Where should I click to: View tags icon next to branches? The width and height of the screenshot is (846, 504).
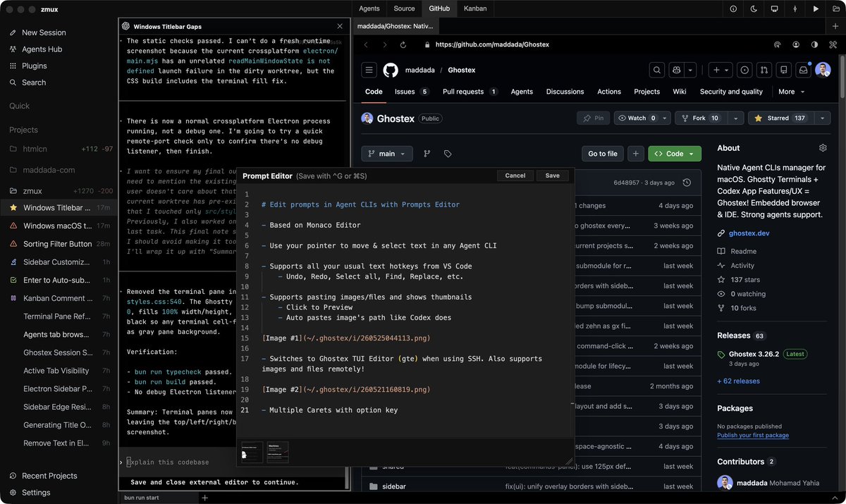click(448, 154)
